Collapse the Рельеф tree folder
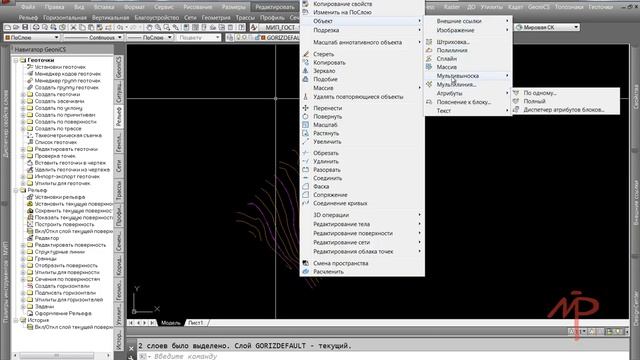The width and height of the screenshot is (640, 360). coord(16,190)
